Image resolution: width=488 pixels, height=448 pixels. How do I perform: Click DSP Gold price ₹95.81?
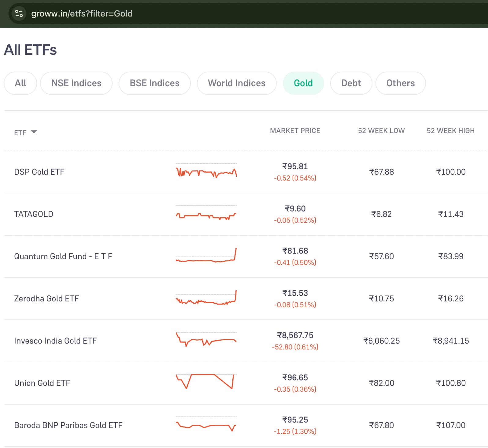[x=295, y=166]
